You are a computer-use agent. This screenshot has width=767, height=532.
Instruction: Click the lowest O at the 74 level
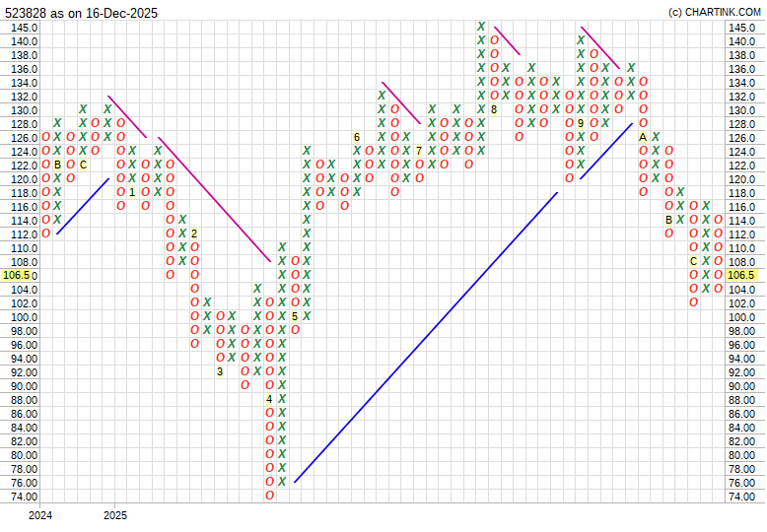tap(269, 496)
